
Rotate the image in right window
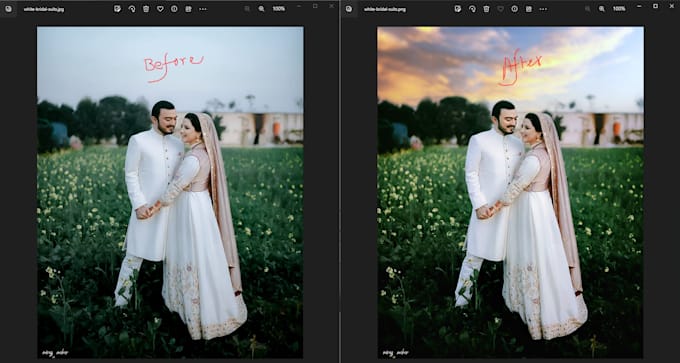pyautogui.click(x=472, y=9)
